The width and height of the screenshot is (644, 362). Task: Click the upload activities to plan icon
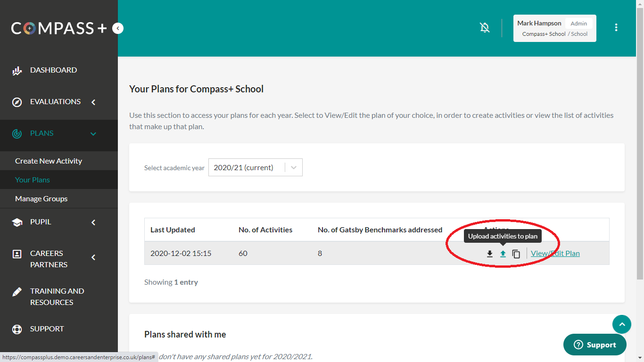[503, 254]
